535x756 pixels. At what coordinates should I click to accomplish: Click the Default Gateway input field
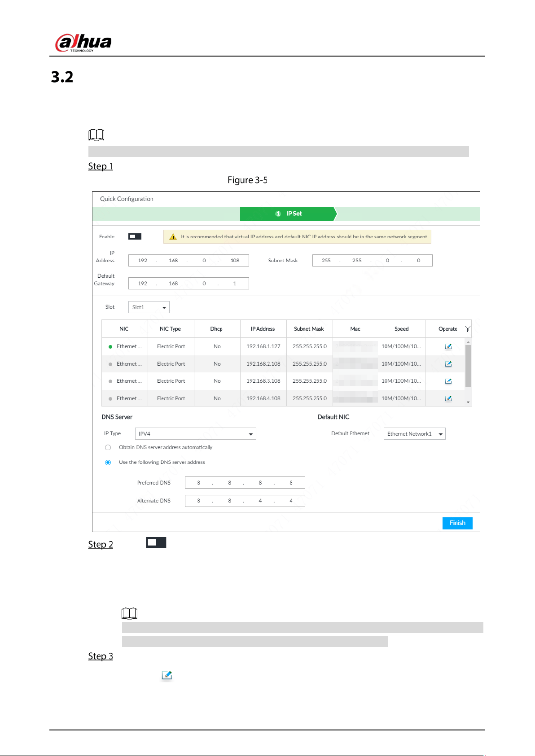point(189,284)
